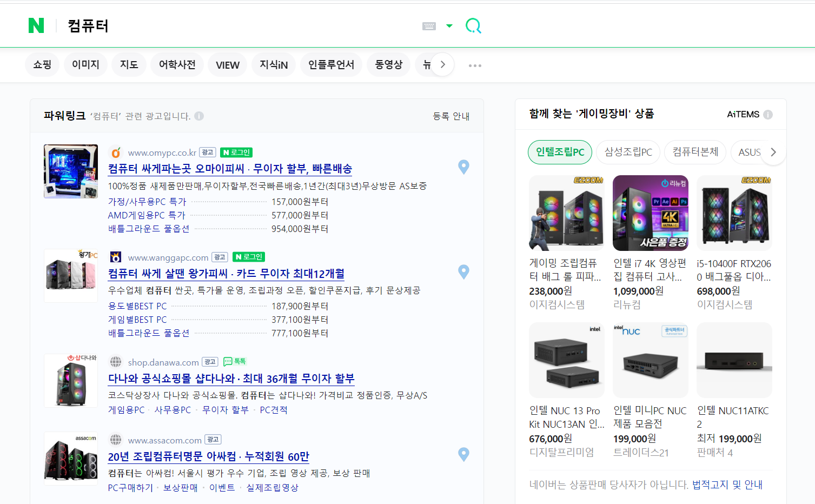Click the 1,099,000원 price text
The image size is (815, 504).
coord(638,291)
